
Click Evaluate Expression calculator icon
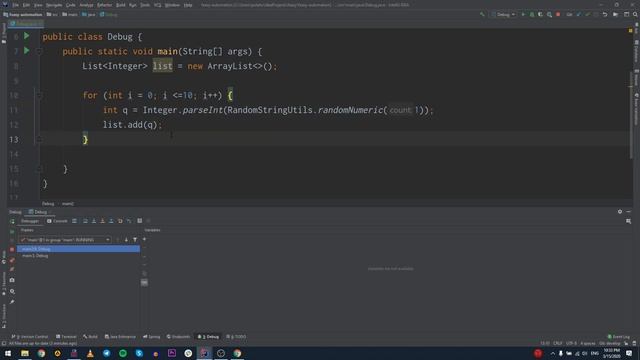click(x=140, y=221)
